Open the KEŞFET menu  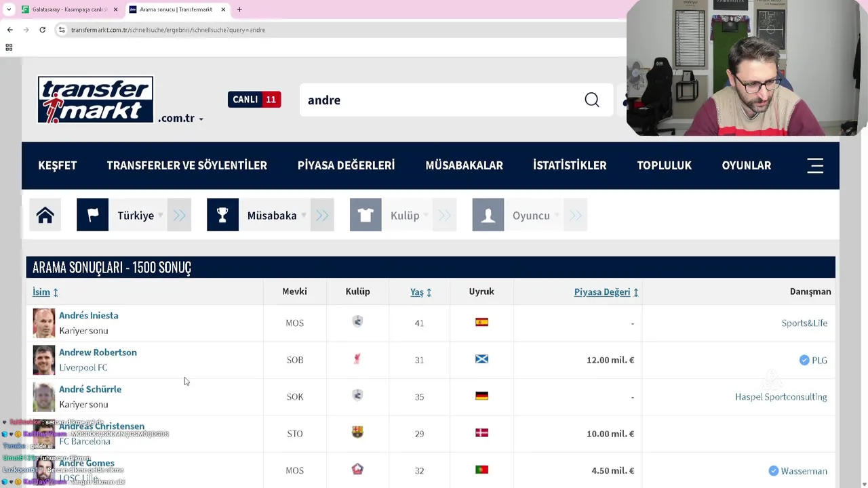58,165
